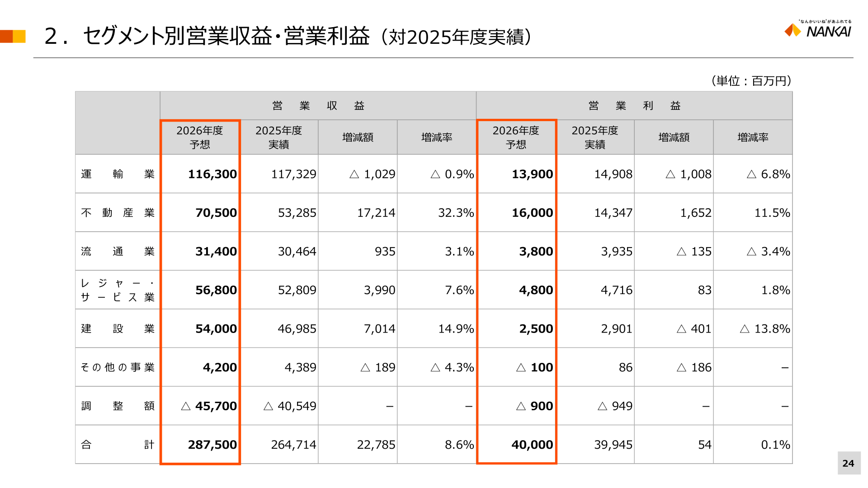Select the その他の事業 row label
The width and height of the screenshot is (868, 488).
(118, 367)
